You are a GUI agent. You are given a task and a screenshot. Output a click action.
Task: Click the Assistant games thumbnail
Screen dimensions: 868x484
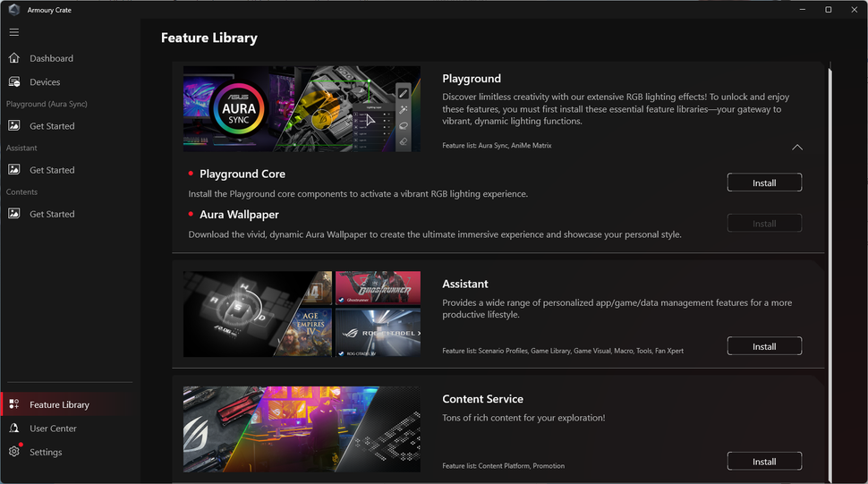pyautogui.click(x=302, y=314)
